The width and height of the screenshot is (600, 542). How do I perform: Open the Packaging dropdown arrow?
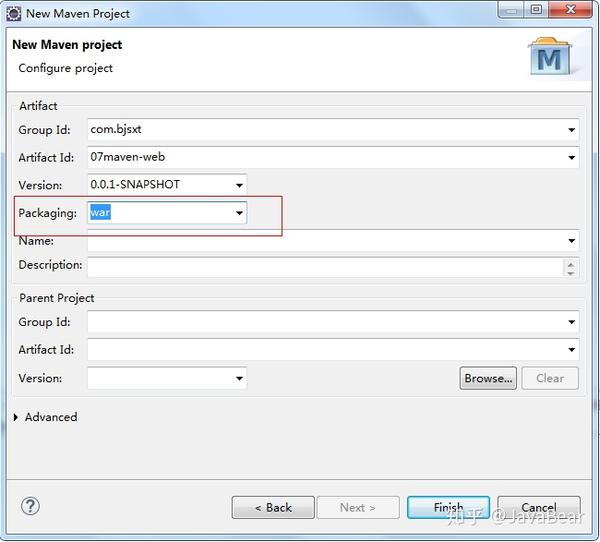tap(239, 213)
